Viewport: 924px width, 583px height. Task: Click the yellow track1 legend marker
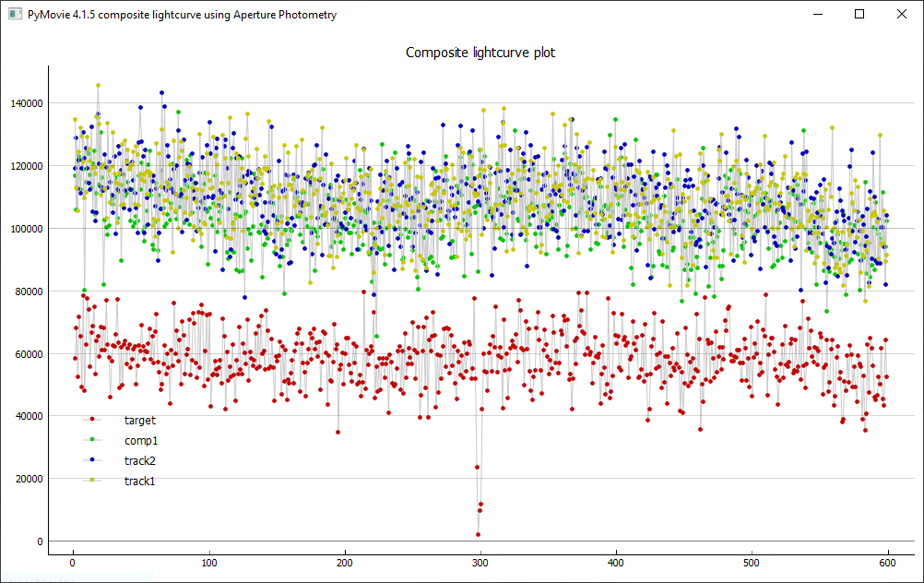coord(92,481)
